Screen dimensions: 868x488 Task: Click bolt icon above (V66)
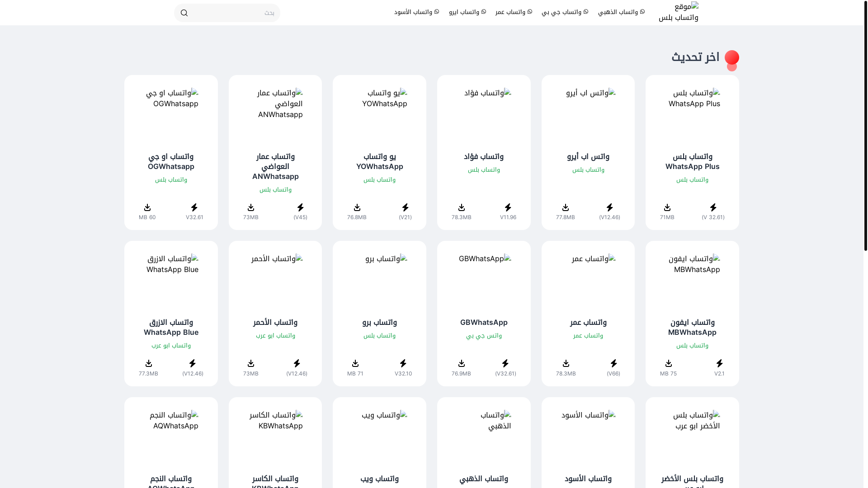tap(613, 364)
